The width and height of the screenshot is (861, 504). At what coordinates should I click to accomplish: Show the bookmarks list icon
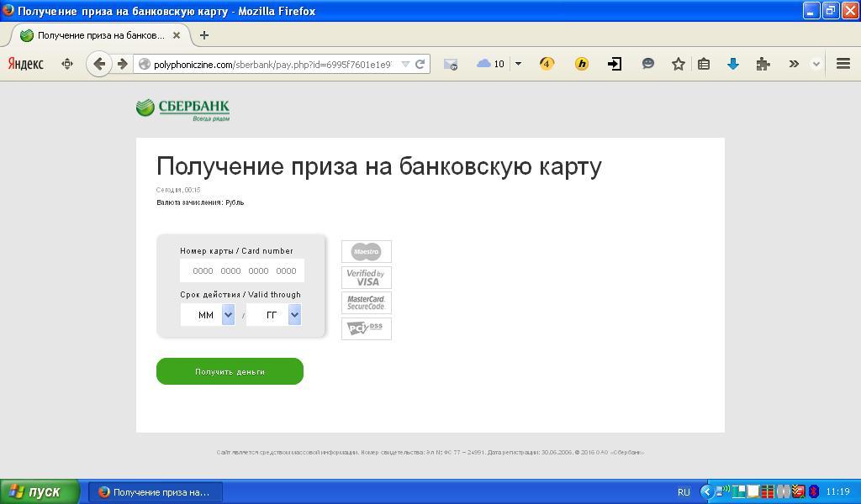point(704,64)
